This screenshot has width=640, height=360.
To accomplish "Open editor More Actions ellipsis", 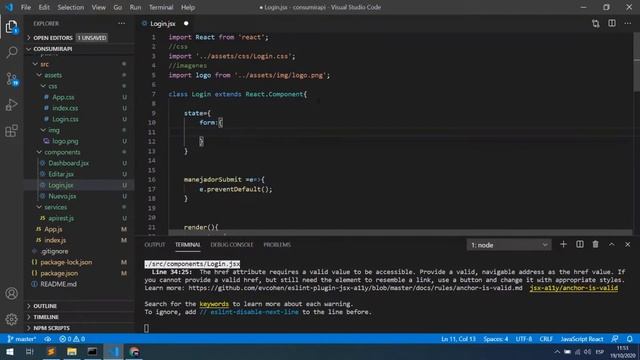I will (x=627, y=24).
